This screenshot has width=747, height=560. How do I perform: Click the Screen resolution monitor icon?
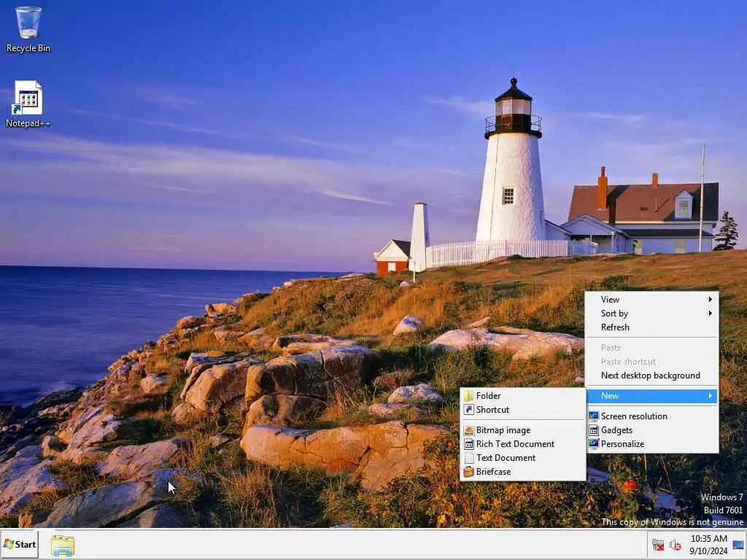click(594, 416)
